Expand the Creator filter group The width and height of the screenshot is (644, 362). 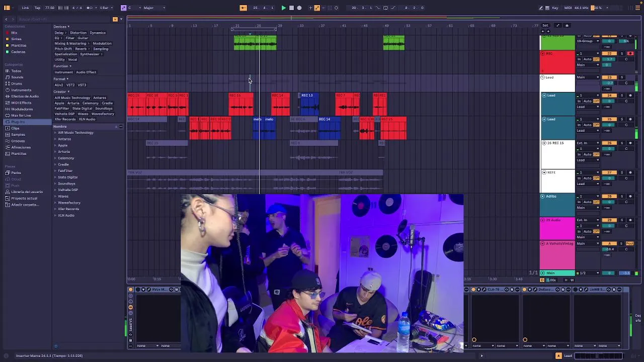point(61,92)
